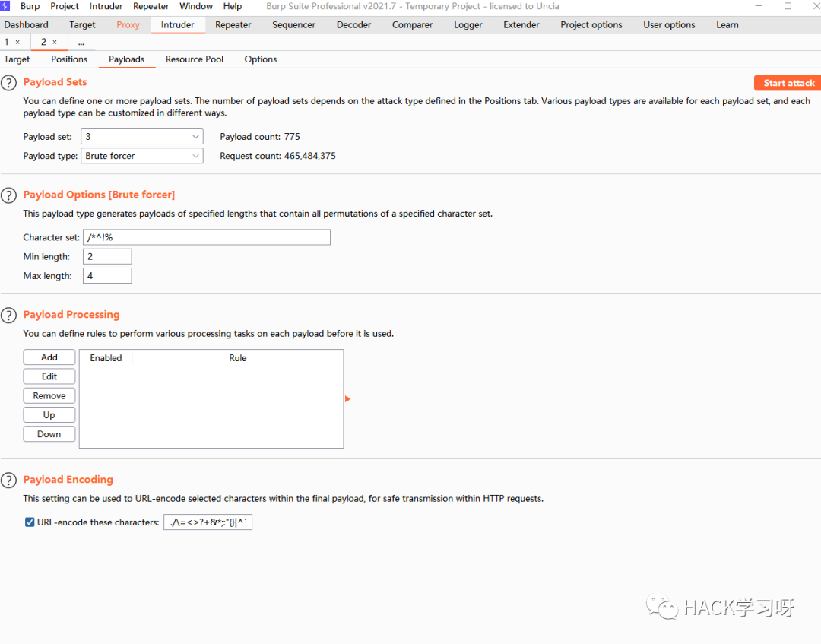Open the Positions sub-tab
Screen dimensions: 821x644
pyautogui.click(x=69, y=59)
